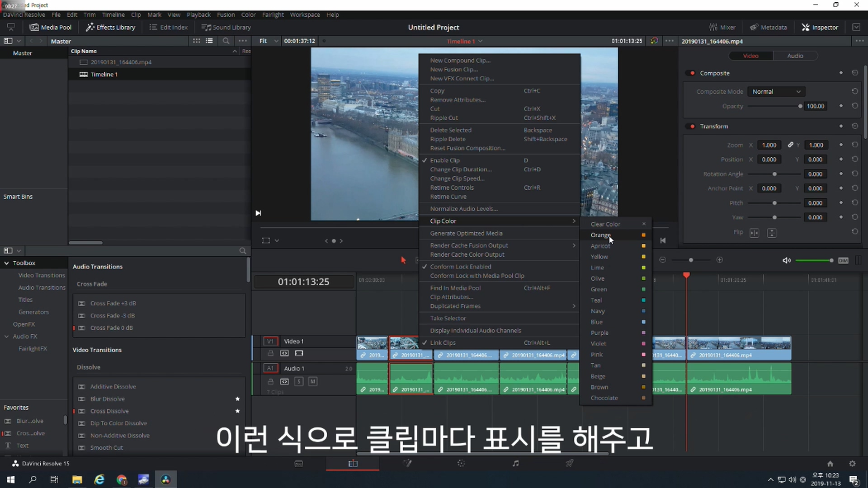Open the Effects Library panel
This screenshot has width=868, height=488.
click(x=111, y=27)
